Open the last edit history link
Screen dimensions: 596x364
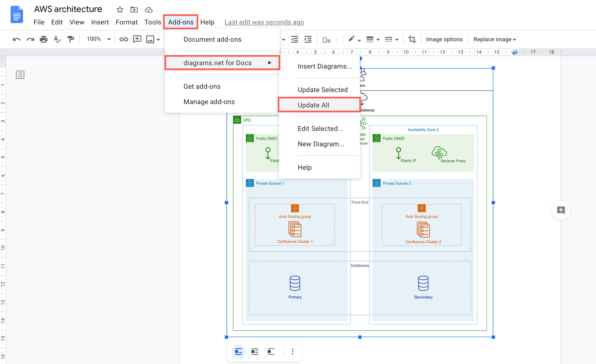pos(264,22)
